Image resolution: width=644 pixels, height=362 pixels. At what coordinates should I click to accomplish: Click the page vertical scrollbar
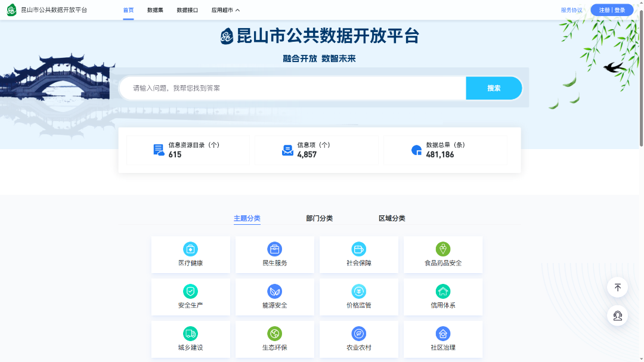(641, 83)
